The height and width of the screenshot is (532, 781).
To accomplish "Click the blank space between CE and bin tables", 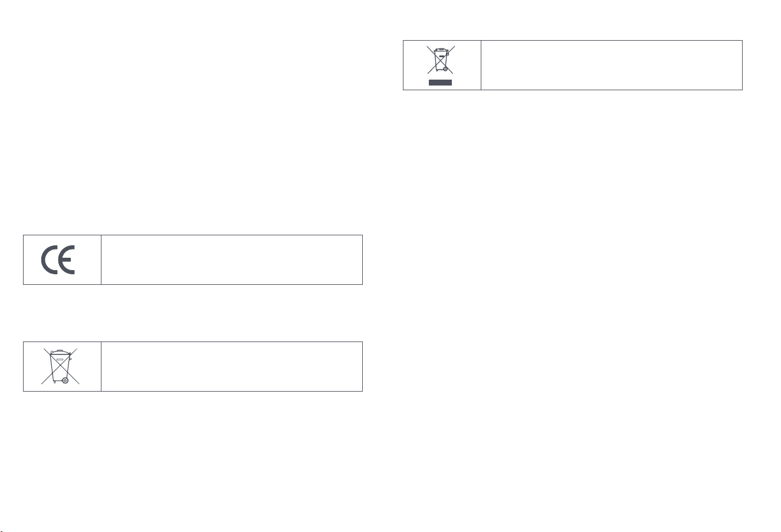I will tap(193, 313).
